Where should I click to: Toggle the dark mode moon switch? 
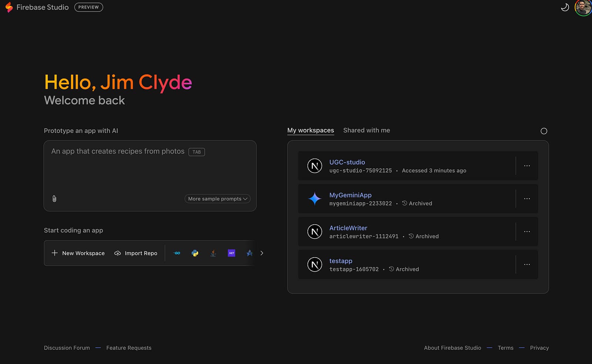[x=565, y=7]
